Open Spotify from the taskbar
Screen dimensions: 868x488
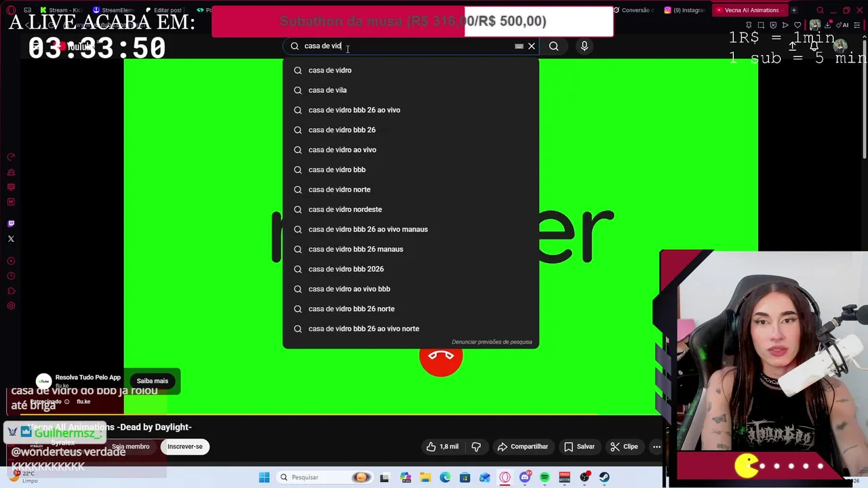click(545, 477)
